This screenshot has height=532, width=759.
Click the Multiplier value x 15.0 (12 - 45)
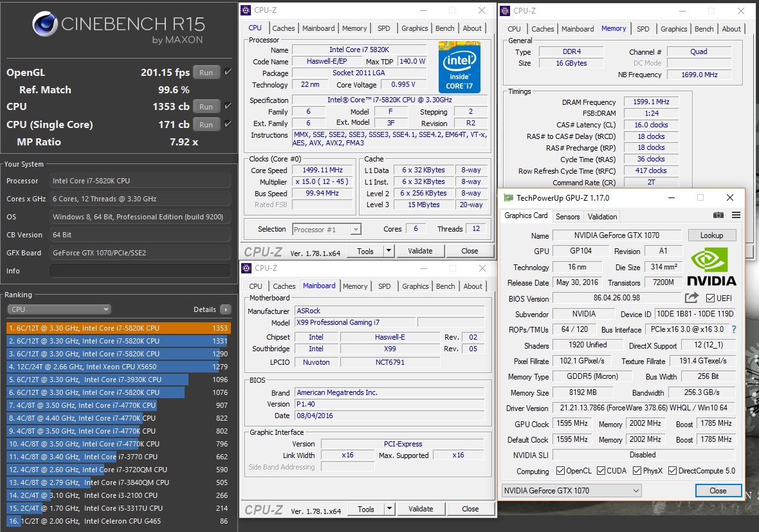(x=323, y=181)
